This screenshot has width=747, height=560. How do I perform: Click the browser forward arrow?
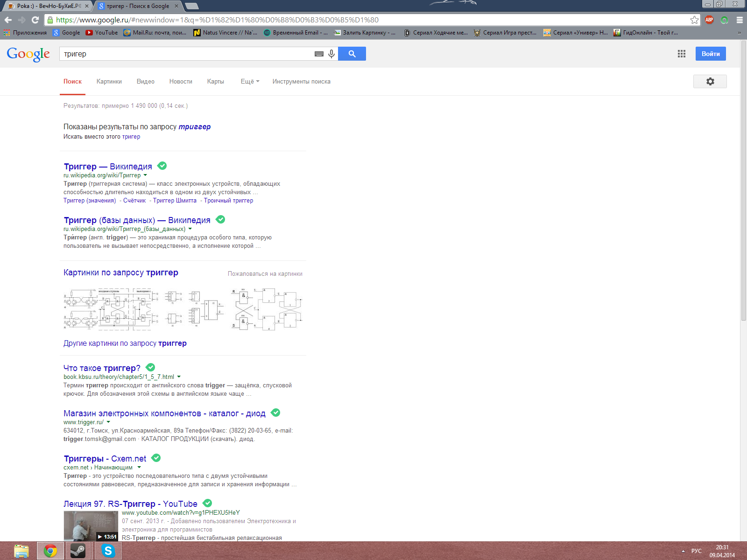point(21,20)
